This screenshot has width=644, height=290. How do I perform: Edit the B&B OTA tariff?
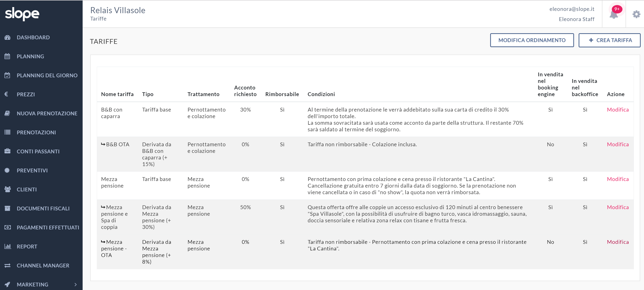[618, 144]
